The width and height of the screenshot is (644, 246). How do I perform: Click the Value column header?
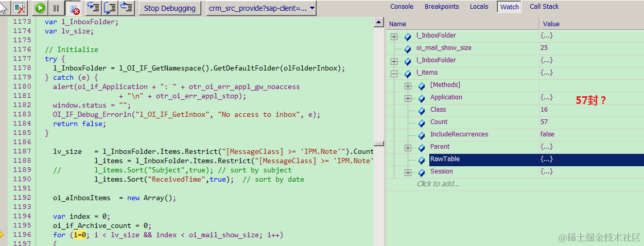pos(591,24)
